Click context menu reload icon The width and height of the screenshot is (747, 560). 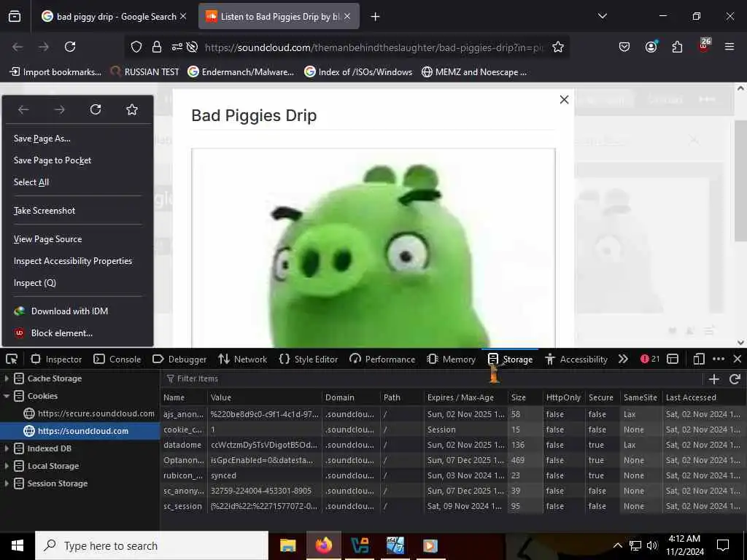coord(96,109)
